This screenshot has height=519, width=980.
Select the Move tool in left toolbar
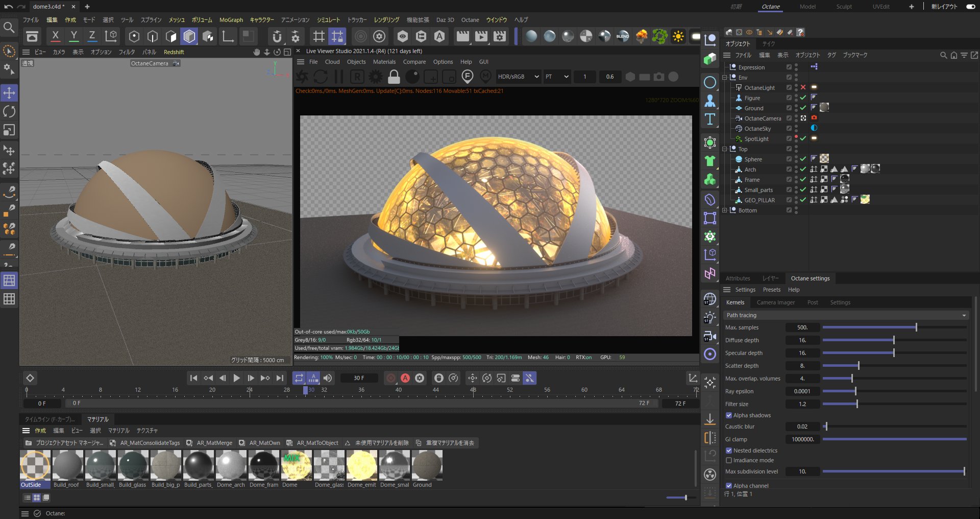[x=9, y=93]
